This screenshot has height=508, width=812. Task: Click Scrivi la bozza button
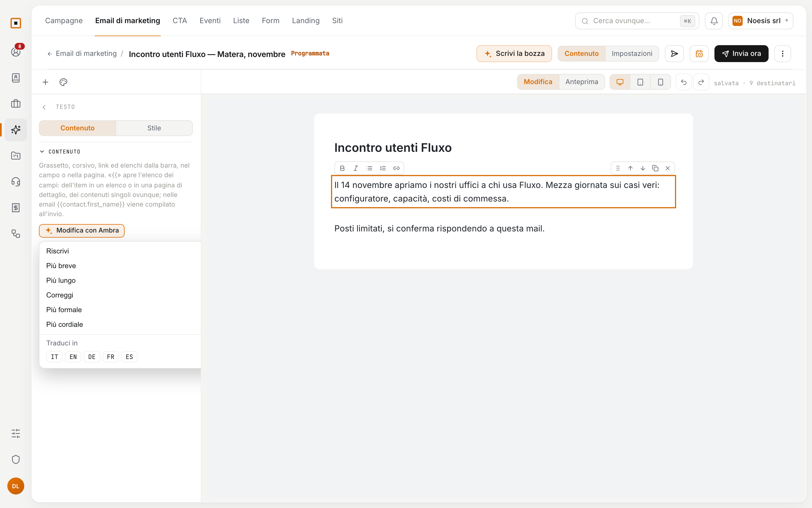coord(514,54)
